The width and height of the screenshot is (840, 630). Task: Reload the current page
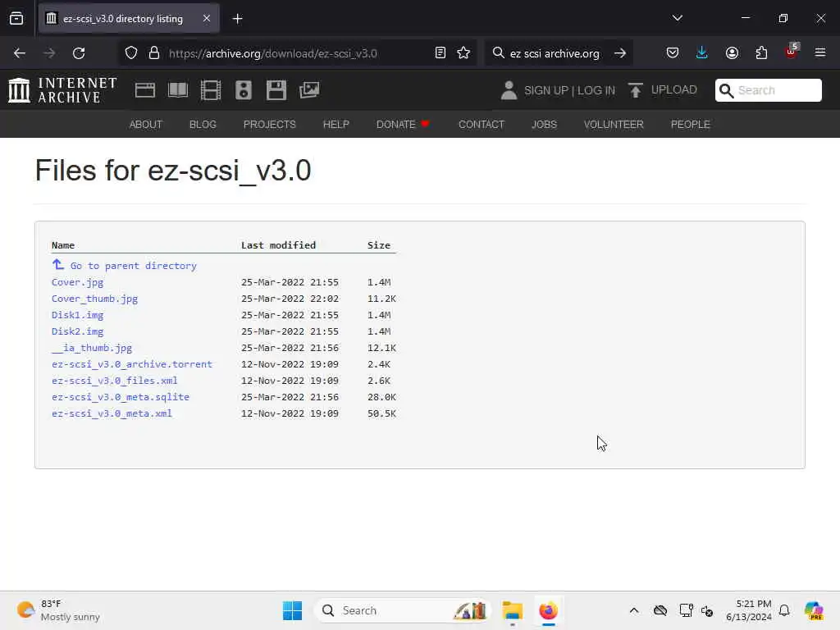[x=79, y=53]
